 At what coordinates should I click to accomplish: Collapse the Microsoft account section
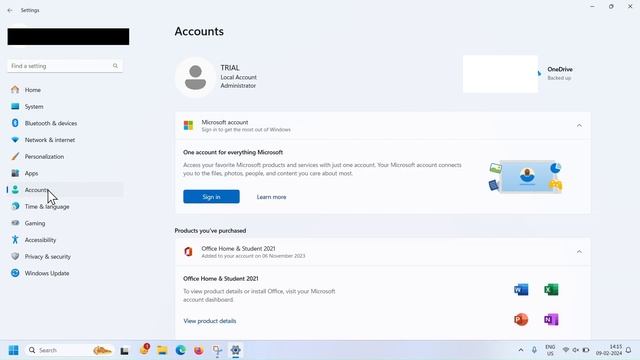(x=579, y=126)
